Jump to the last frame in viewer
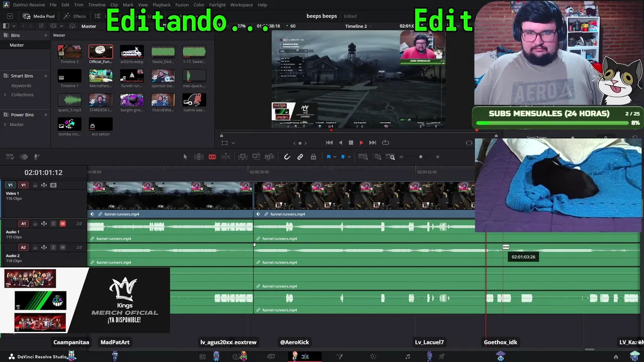 coord(372,143)
